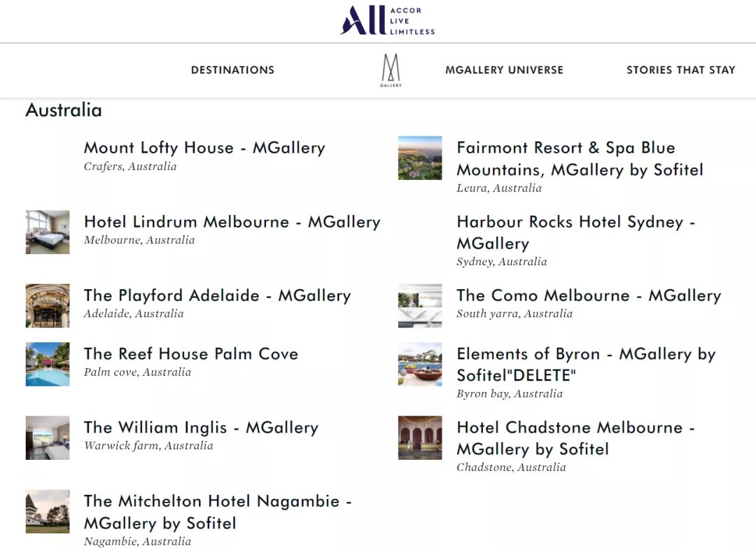Open the Destinations menu
This screenshot has height=548, width=756.
(x=232, y=70)
